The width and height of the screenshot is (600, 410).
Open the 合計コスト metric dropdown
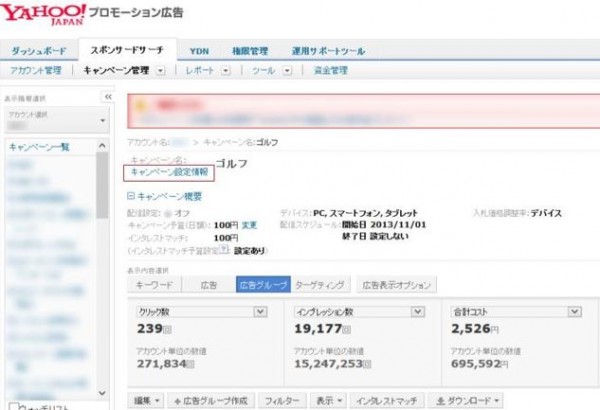[x=575, y=312]
